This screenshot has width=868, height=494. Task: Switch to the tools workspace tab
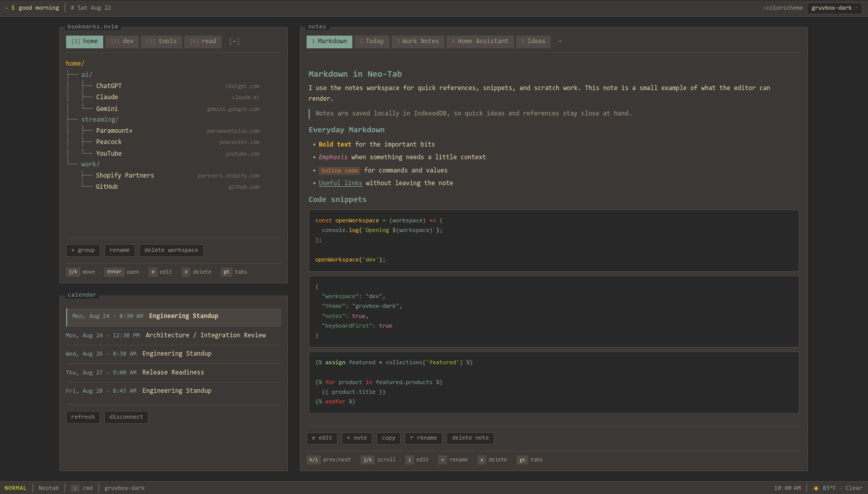click(161, 42)
